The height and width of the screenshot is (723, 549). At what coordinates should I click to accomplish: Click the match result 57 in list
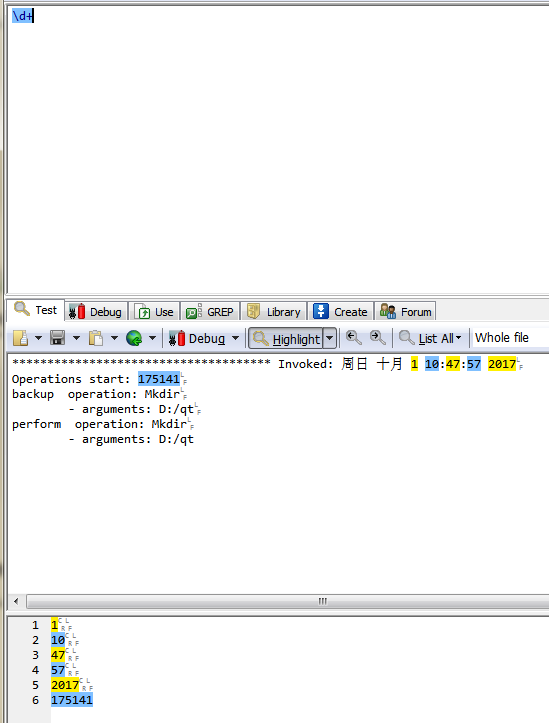coord(58,670)
